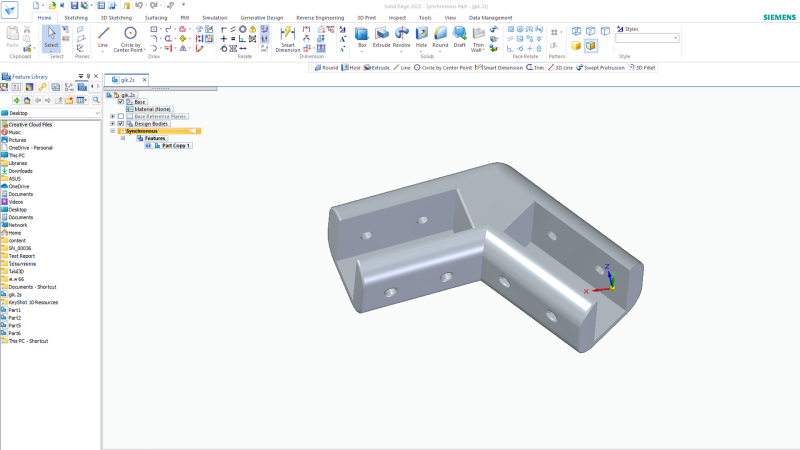Expand the Design Bodies node
Screen dimensions: 800x450
click(x=113, y=123)
